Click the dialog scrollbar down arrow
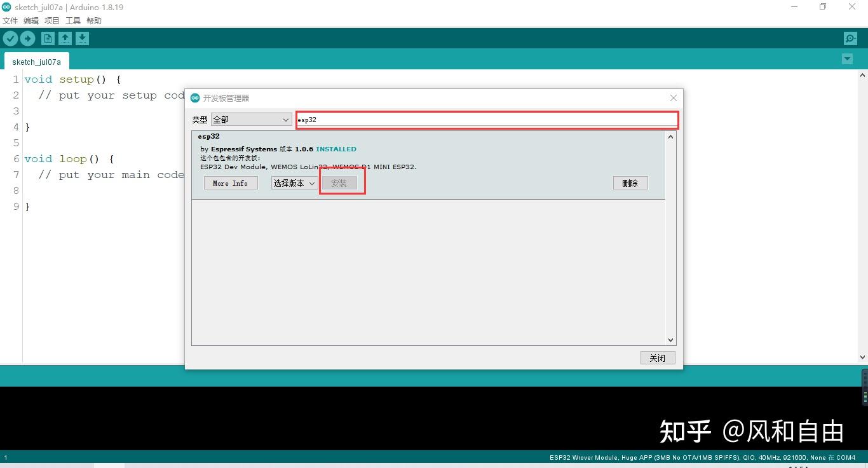The height and width of the screenshot is (468, 868). 670,340
